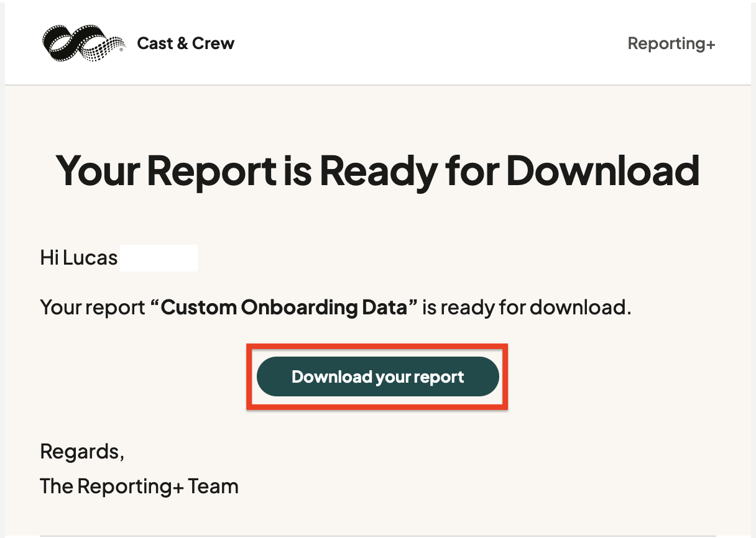Click the word "Onboarding" in the report title

pyautogui.click(x=300, y=307)
